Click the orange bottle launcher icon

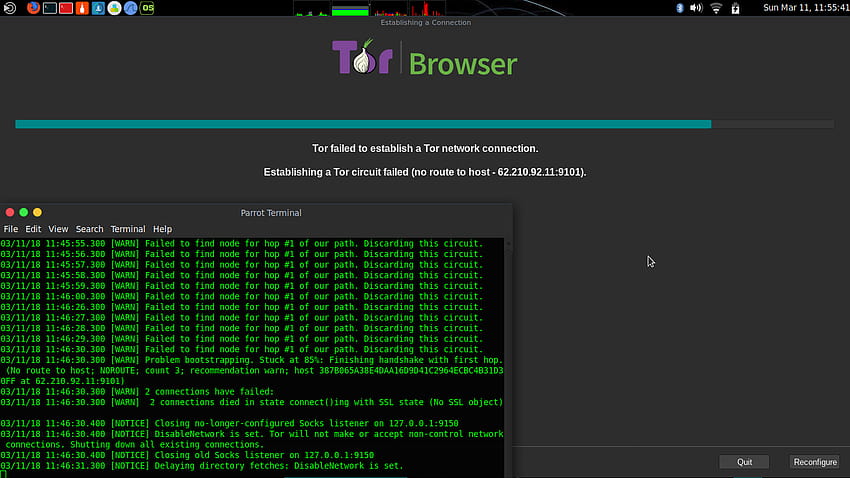[x=82, y=8]
